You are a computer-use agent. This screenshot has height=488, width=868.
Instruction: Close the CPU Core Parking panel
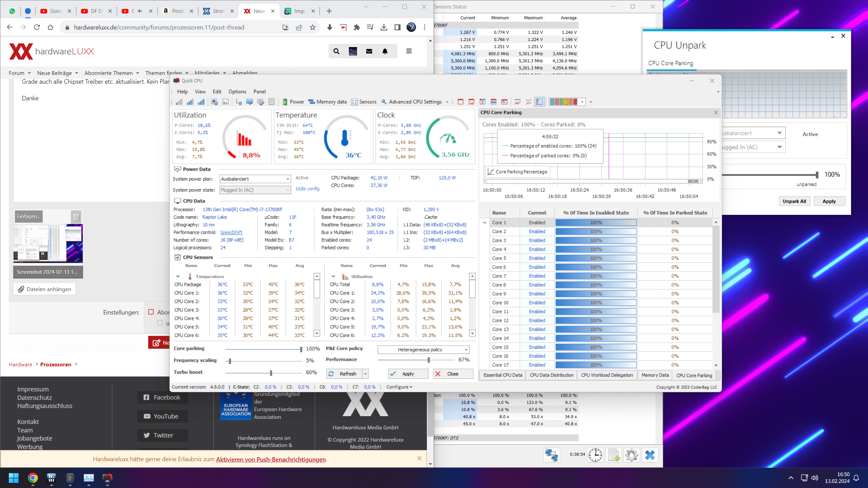tap(716, 113)
